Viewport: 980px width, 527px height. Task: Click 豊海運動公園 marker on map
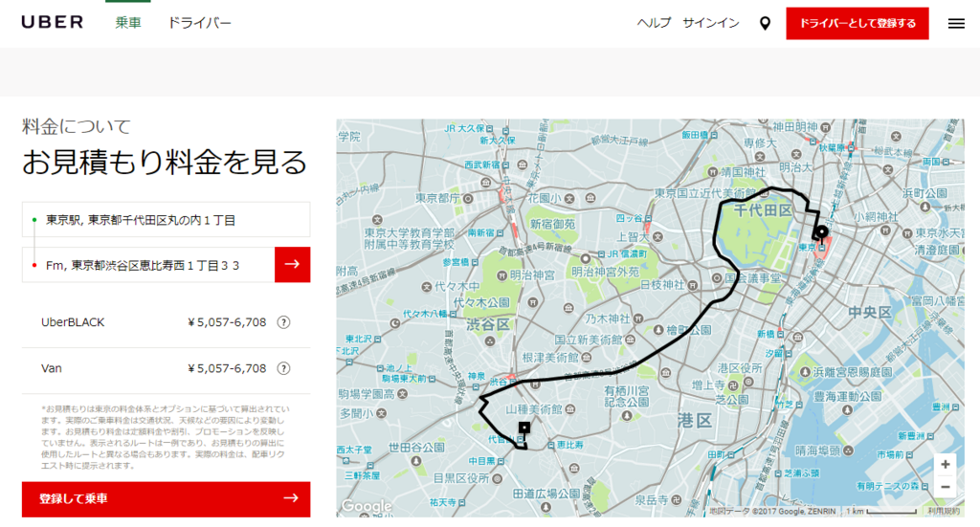[847, 409]
